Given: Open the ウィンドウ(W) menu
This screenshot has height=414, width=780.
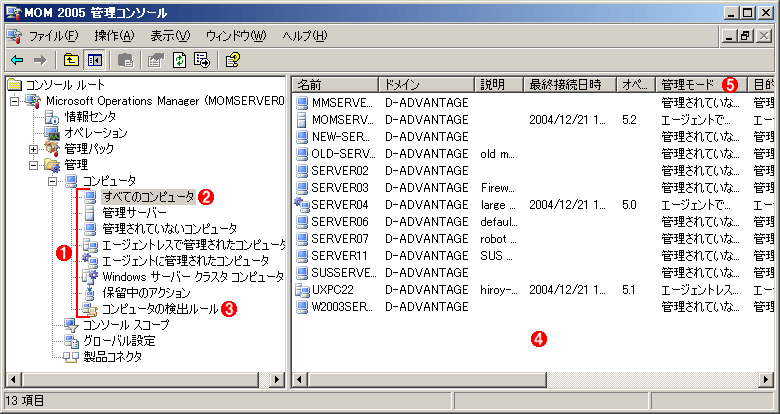Looking at the screenshot, I should tap(236, 36).
